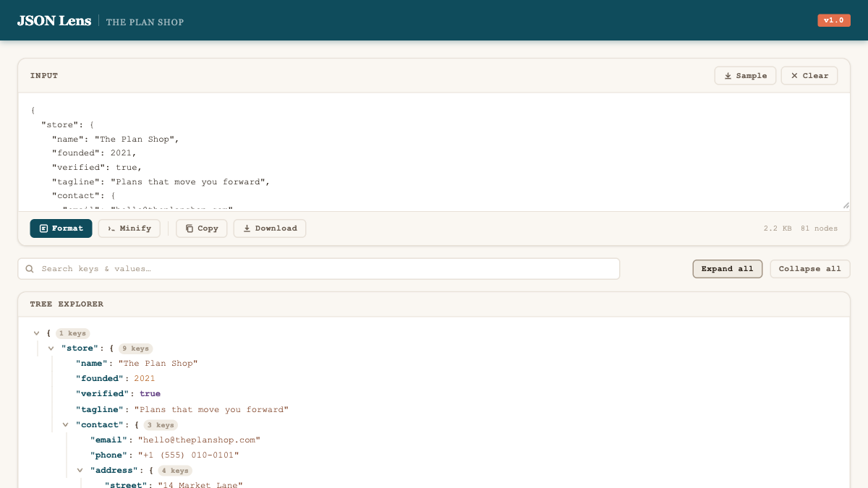Click the value 2021 in tree
Image resolution: width=868 pixels, height=488 pixels.
pyautogui.click(x=145, y=379)
